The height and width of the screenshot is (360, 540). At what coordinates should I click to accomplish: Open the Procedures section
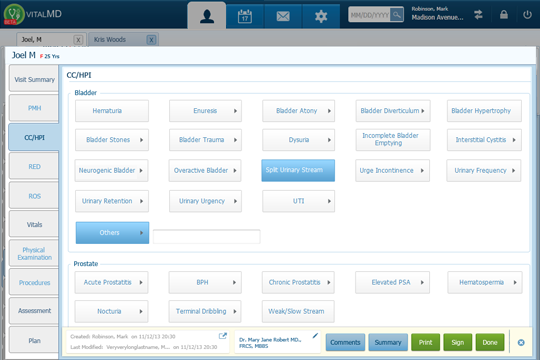(x=34, y=282)
